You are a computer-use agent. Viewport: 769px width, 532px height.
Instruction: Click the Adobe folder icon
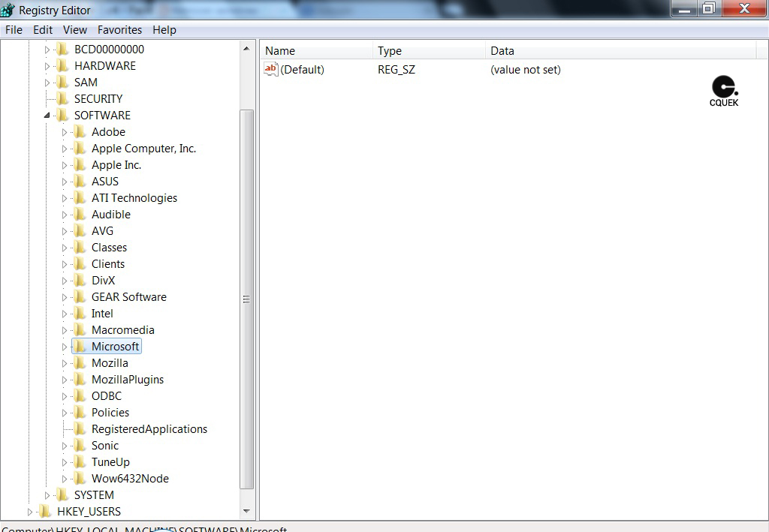80,132
